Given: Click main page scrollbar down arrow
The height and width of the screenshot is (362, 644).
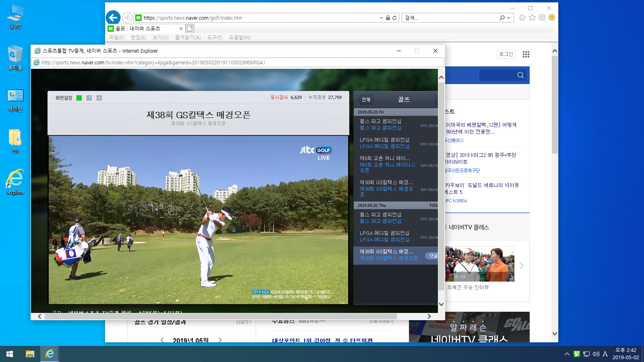Looking at the screenshot, I should (555, 333).
